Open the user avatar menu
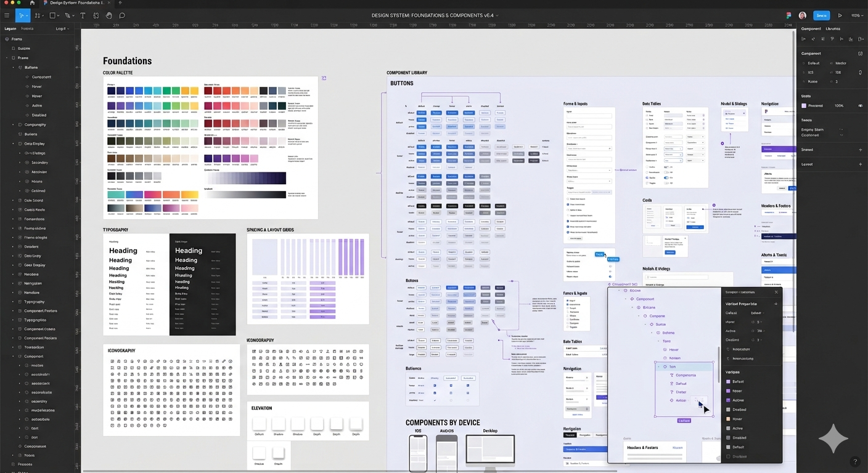The width and height of the screenshot is (868, 473). pos(802,15)
